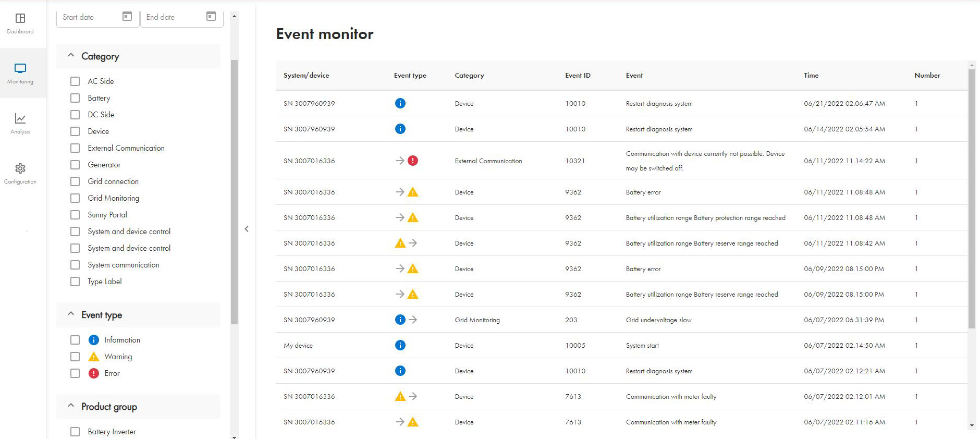The width and height of the screenshot is (980, 439).
Task: Hide the filter panel with left chevron
Action: point(247,229)
